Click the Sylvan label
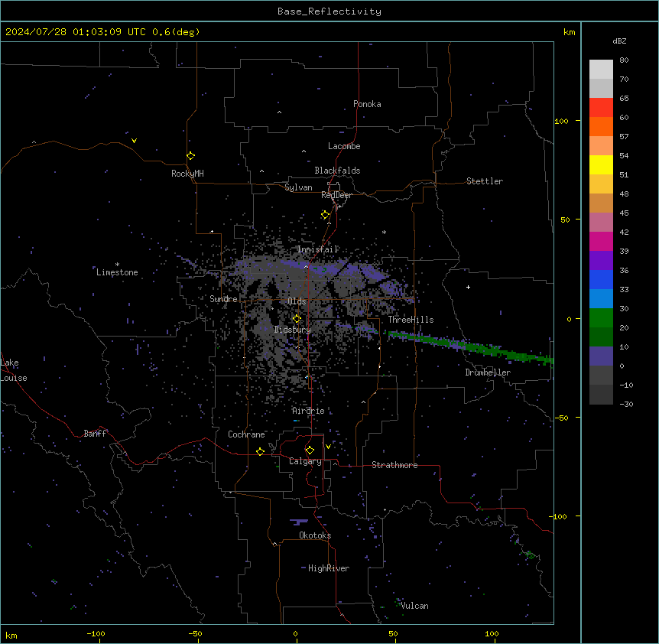The image size is (659, 644). (298, 187)
